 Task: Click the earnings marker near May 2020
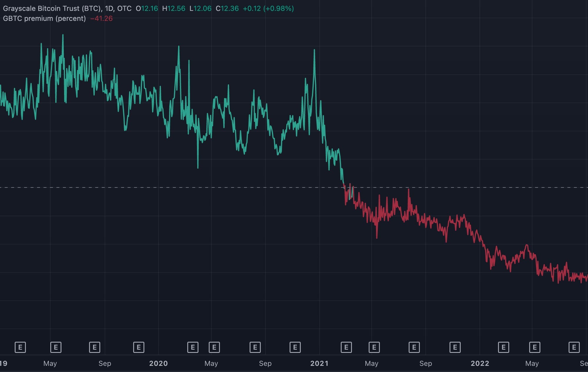pos(193,347)
